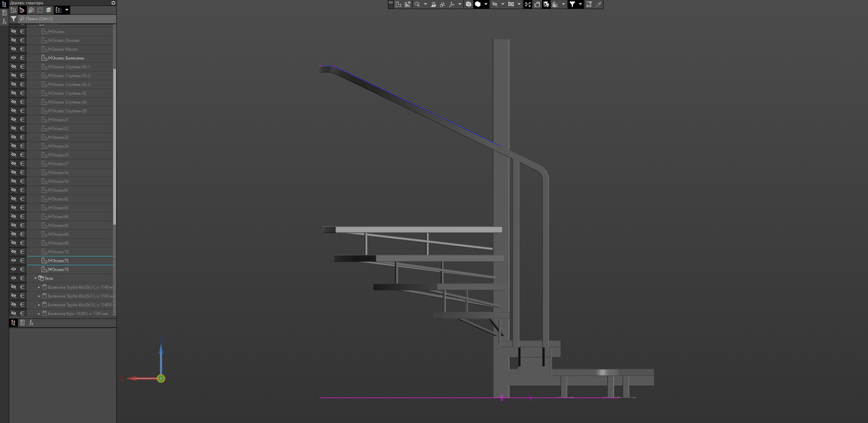Toggle visibility of Эскиз: Ступень-04
Viewport: 868px width, 423px height.
click(13, 102)
